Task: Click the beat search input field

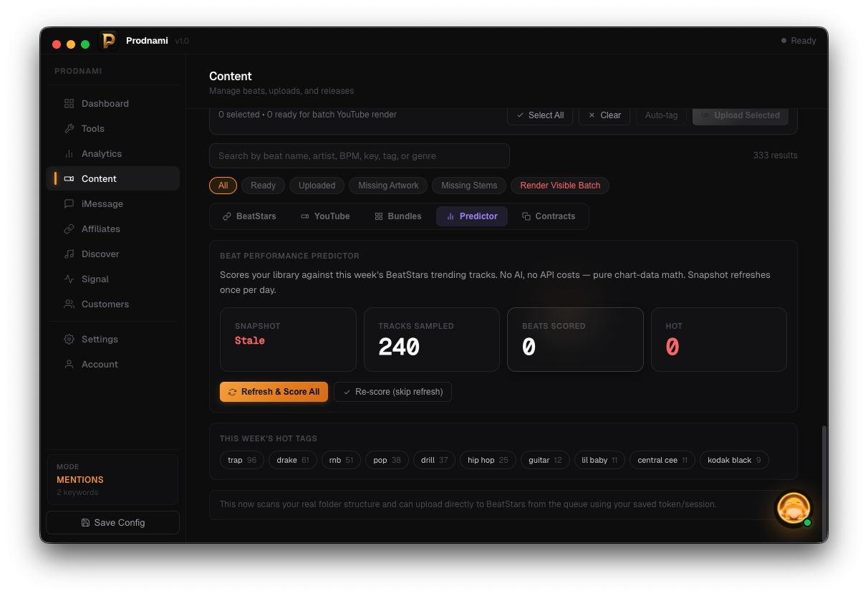Action: [x=360, y=155]
